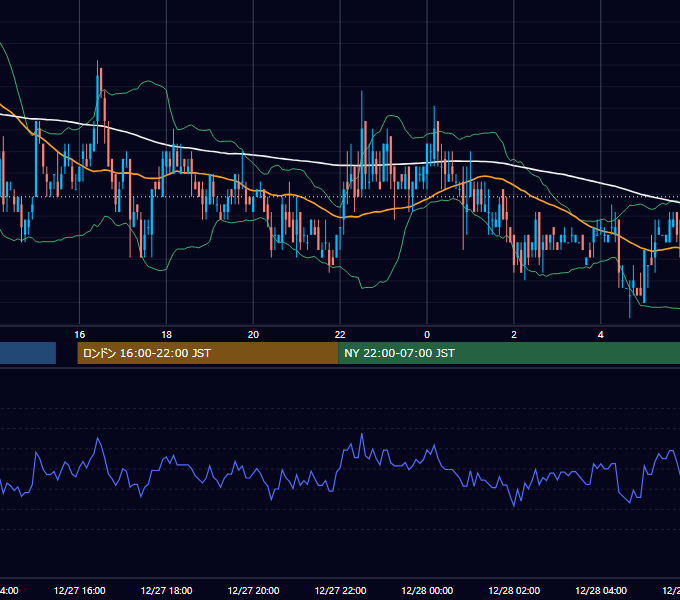The height and width of the screenshot is (600, 680).
Task: Click the ロンドン 16:00-22:00 JST session bar
Action: click(208, 353)
